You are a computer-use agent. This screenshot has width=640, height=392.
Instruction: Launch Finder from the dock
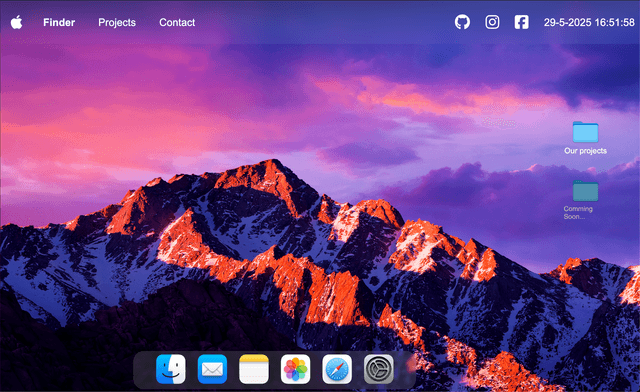point(171,369)
